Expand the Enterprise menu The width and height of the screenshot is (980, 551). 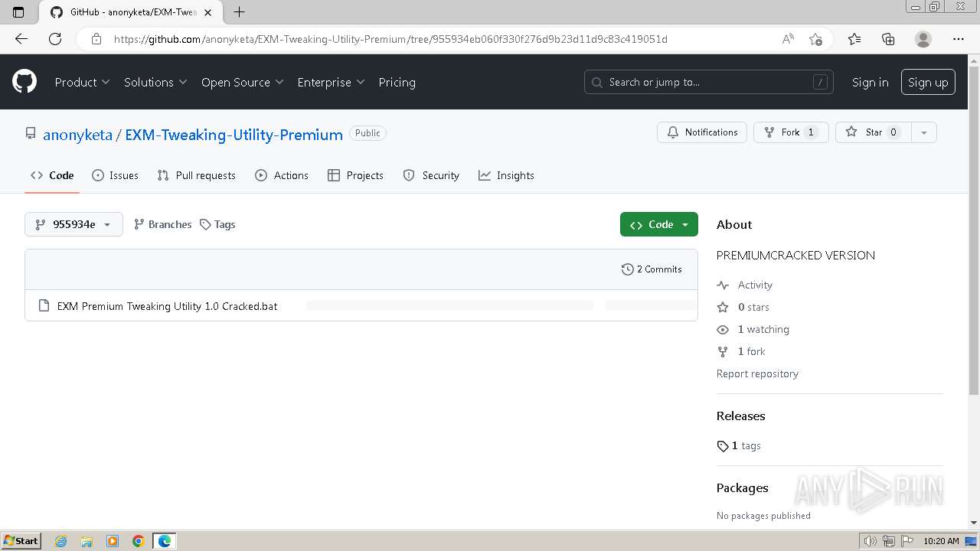point(332,83)
